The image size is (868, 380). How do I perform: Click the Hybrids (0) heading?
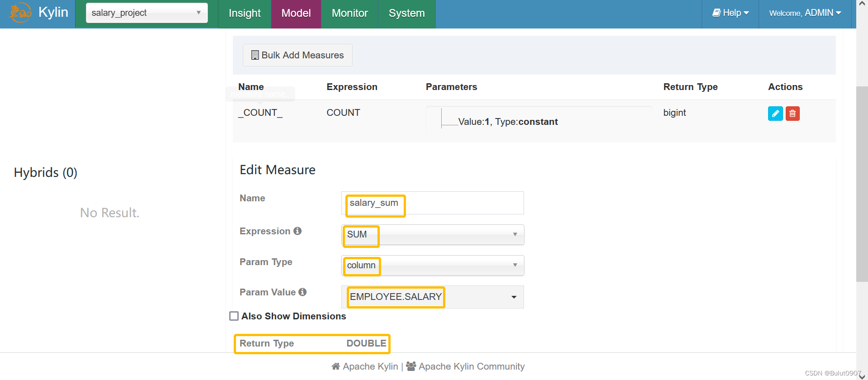point(46,172)
